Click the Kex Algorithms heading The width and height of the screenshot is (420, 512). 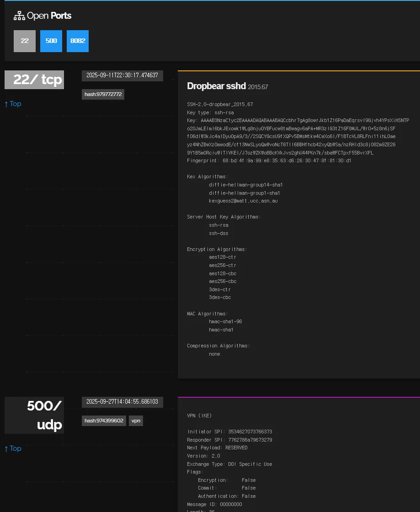[207, 176]
